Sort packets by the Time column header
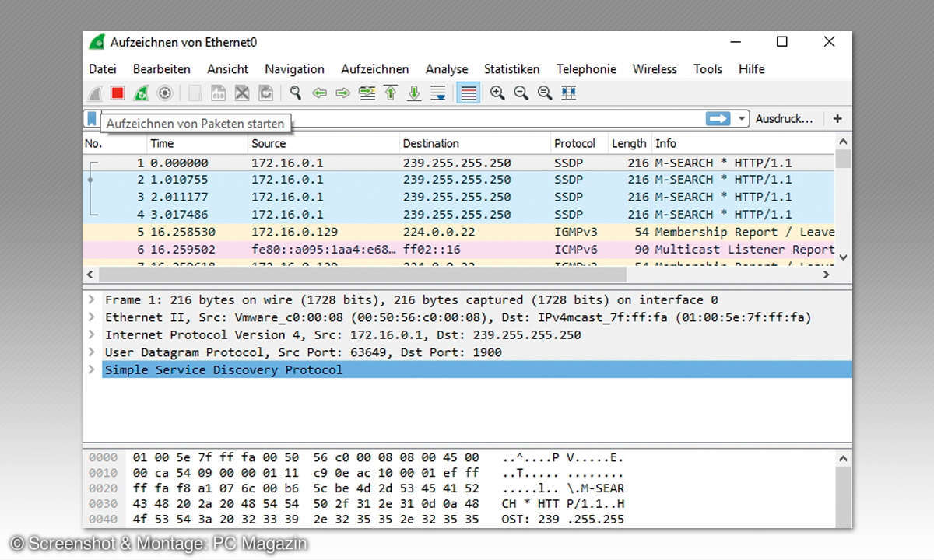The image size is (934, 560). [197, 143]
